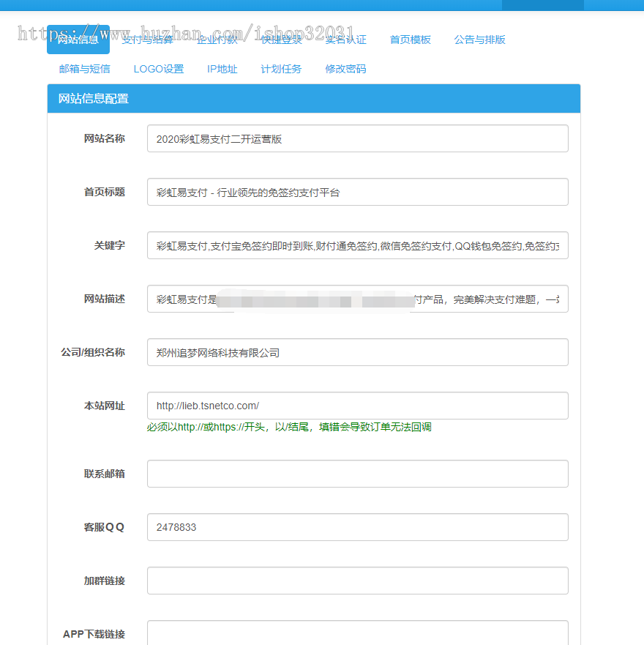Switch to 公告与排版 settings

point(479,40)
